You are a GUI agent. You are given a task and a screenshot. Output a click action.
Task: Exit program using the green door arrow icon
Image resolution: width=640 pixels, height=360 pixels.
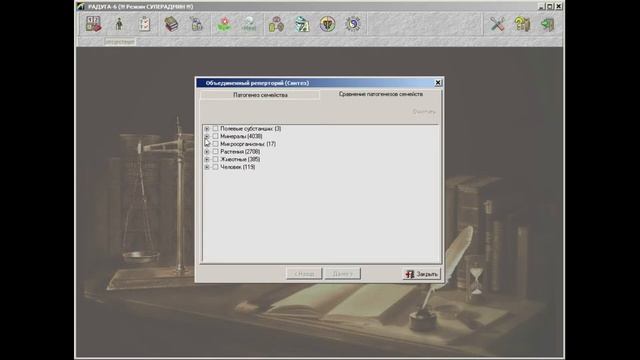click(x=547, y=24)
